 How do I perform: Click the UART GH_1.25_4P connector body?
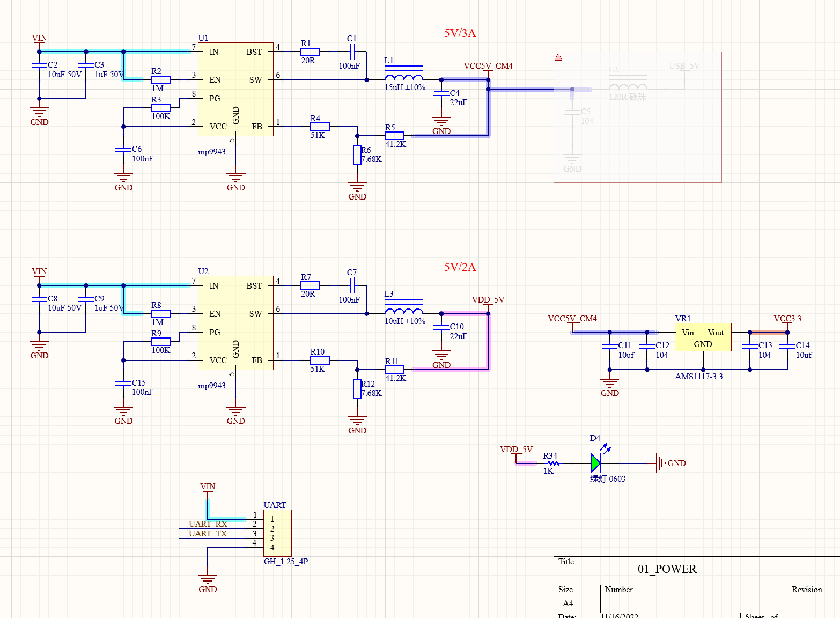(277, 533)
